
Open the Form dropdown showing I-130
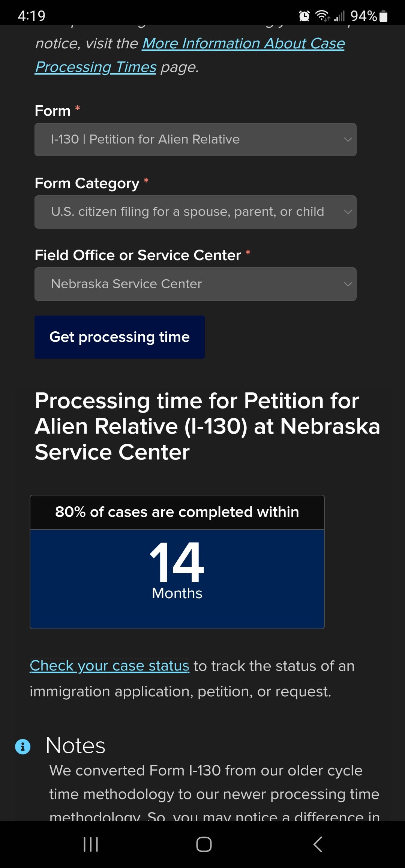195,139
